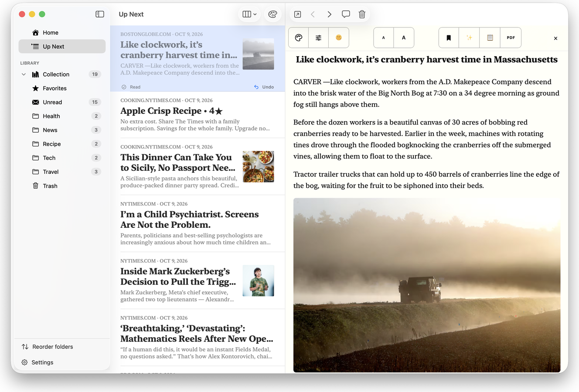The width and height of the screenshot is (579, 392).
Task: Open the Collection library
Action: coord(62,74)
